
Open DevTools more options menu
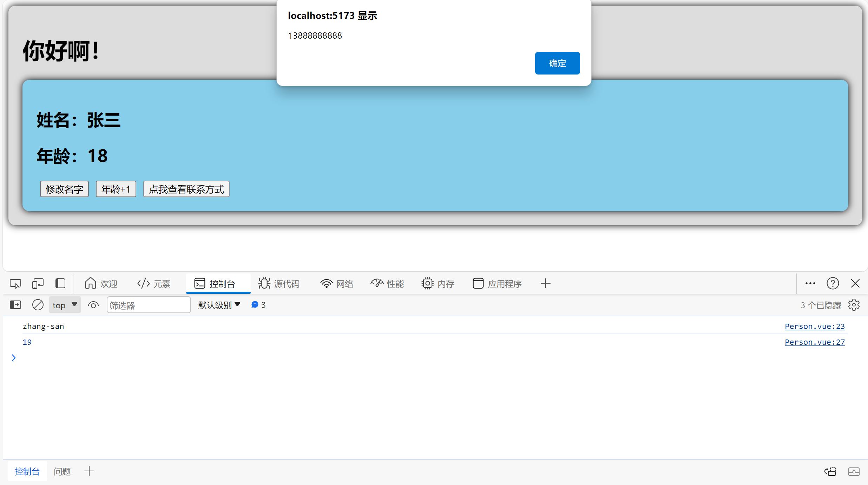click(810, 283)
